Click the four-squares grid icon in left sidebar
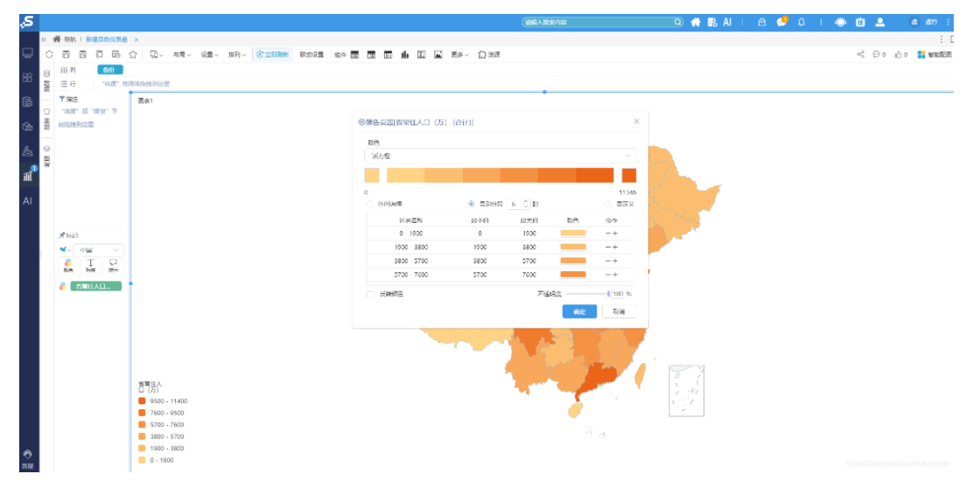This screenshot has width=980, height=495. 27,78
